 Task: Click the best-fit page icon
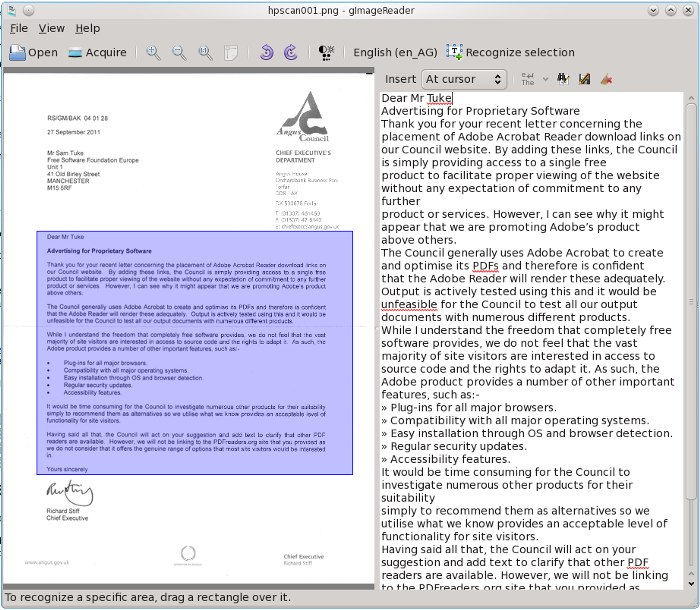point(231,52)
